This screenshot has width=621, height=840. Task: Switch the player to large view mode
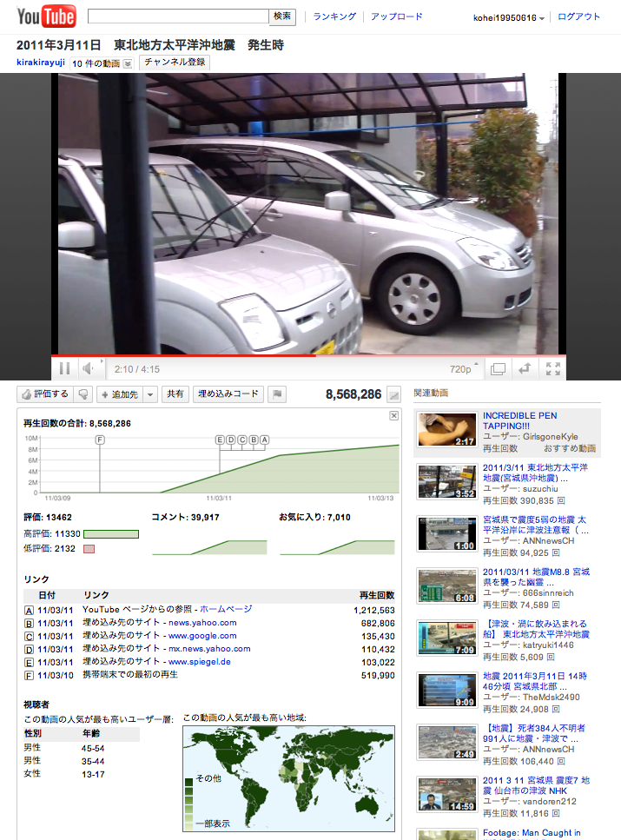pos(525,369)
